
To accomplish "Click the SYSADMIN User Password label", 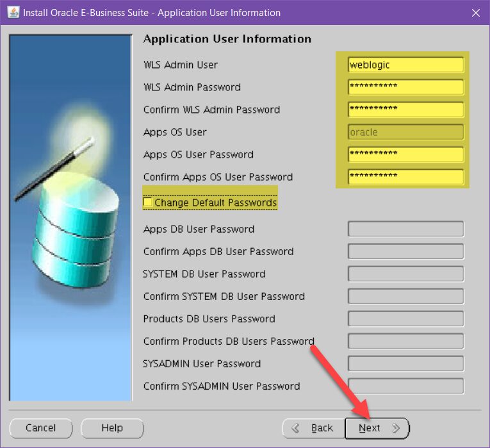I will click(x=202, y=363).
